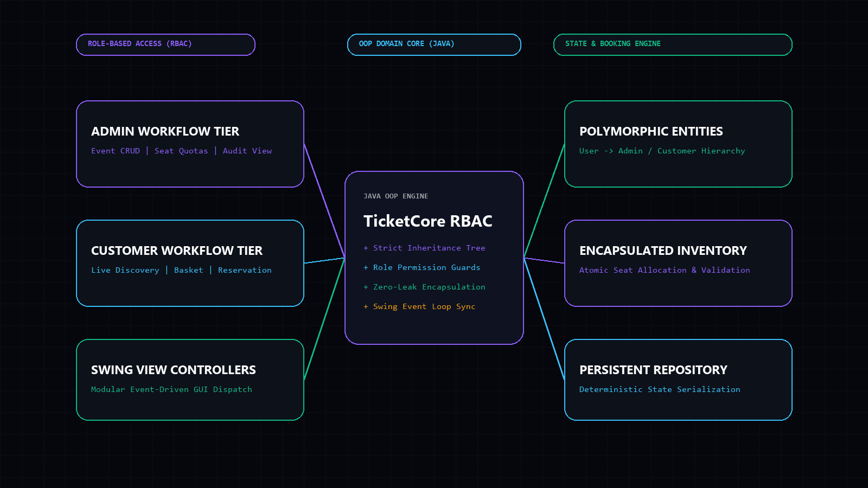Select the ENCAPSULATED INVENTORY card title
Image resolution: width=868 pixels, height=488 pixels.
pyautogui.click(x=663, y=251)
